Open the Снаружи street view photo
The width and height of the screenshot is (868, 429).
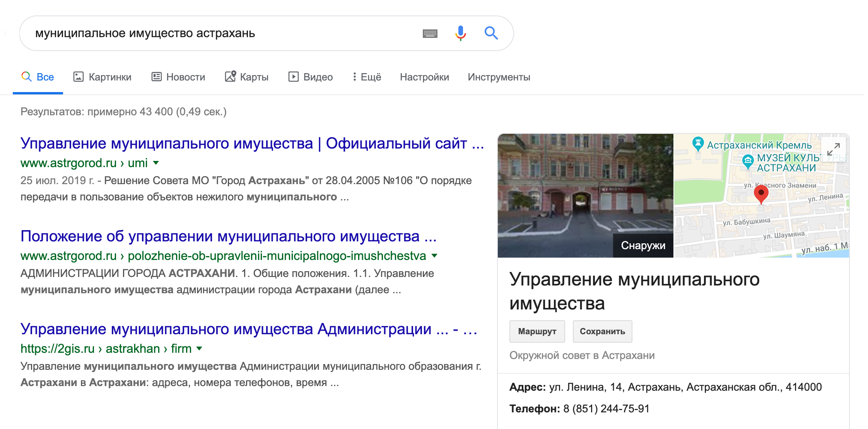point(585,196)
